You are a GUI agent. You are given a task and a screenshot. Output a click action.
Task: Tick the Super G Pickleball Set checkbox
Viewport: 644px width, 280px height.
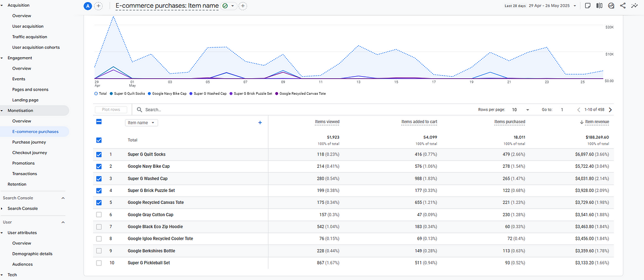tap(99, 263)
